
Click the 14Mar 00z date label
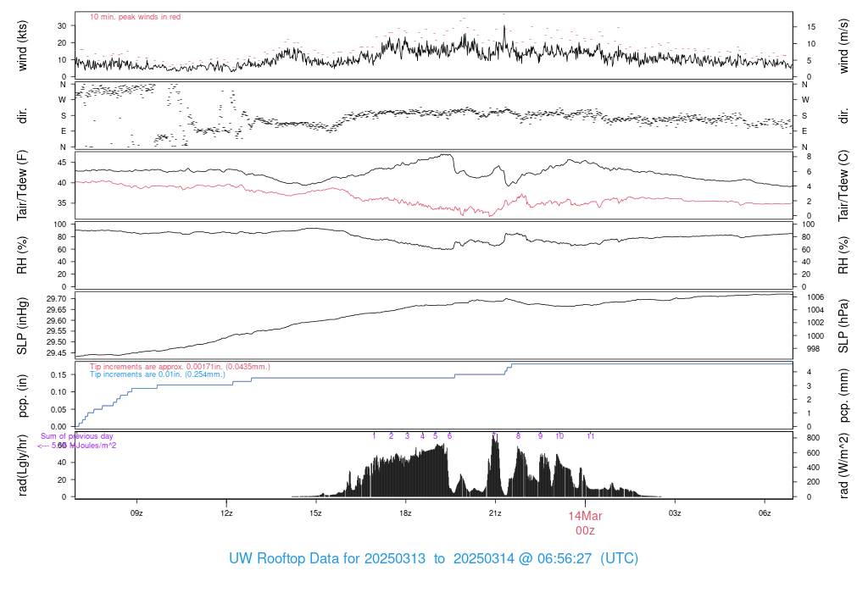585,524
